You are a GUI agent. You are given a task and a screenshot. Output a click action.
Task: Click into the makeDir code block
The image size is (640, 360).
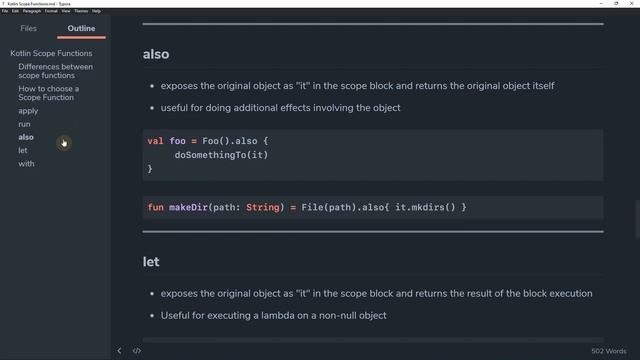point(373,207)
